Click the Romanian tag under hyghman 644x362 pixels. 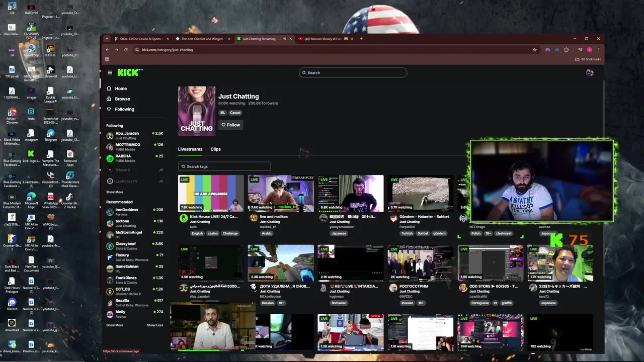(339, 303)
